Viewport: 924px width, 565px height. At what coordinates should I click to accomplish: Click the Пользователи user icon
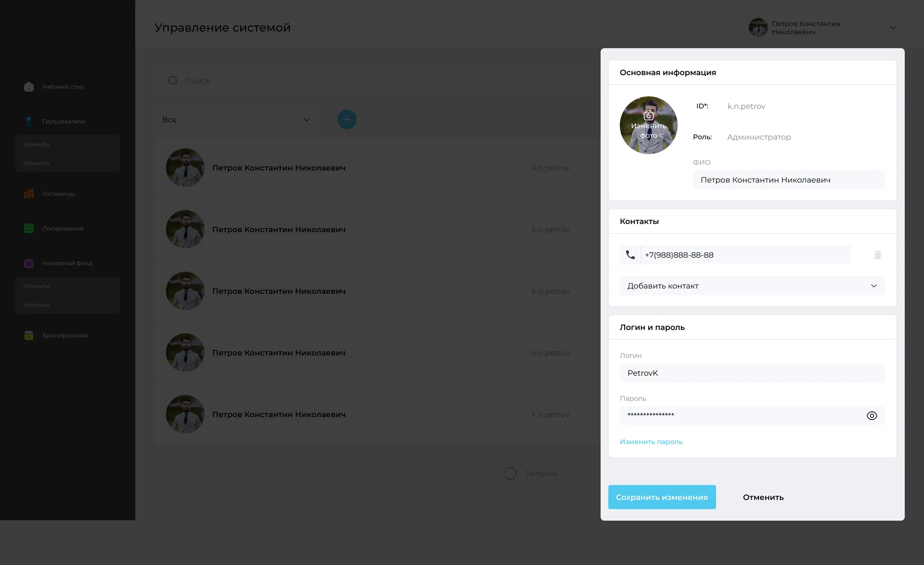click(29, 121)
